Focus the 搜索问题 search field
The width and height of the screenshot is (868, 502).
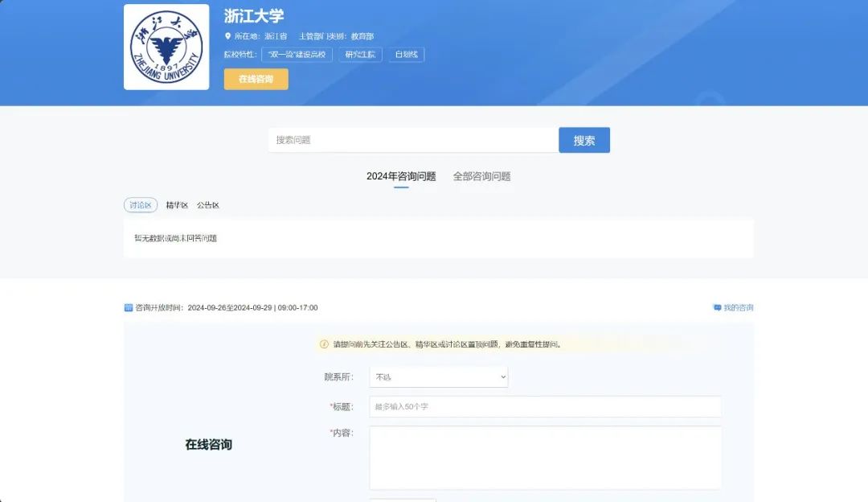click(x=414, y=140)
